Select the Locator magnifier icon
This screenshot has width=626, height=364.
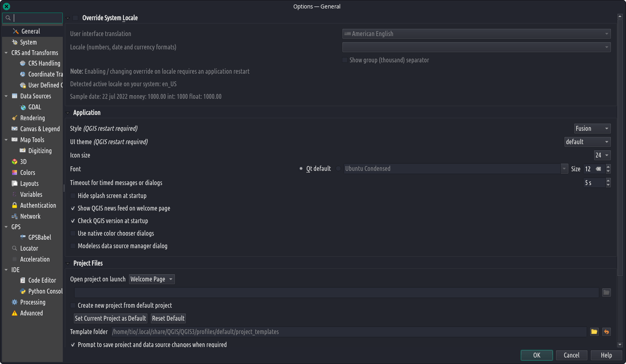click(15, 248)
